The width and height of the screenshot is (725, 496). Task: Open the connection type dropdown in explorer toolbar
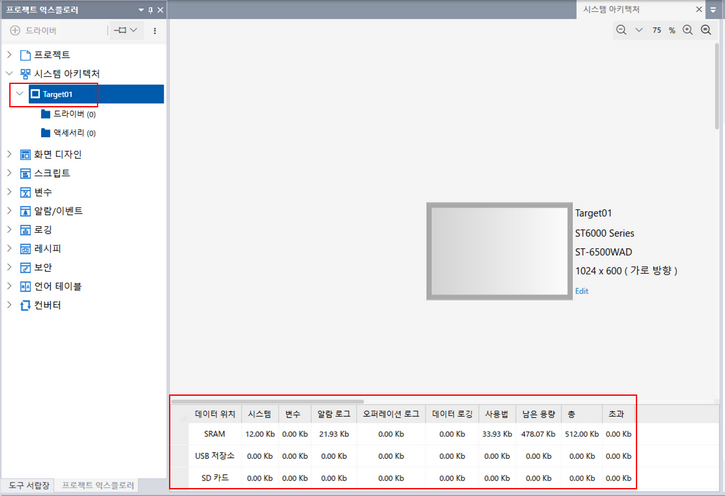click(x=126, y=31)
